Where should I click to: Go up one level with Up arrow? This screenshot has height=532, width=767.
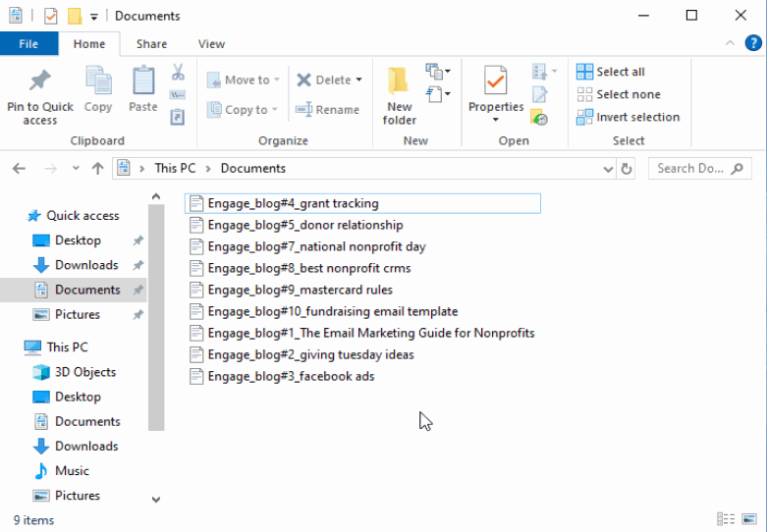(x=97, y=168)
